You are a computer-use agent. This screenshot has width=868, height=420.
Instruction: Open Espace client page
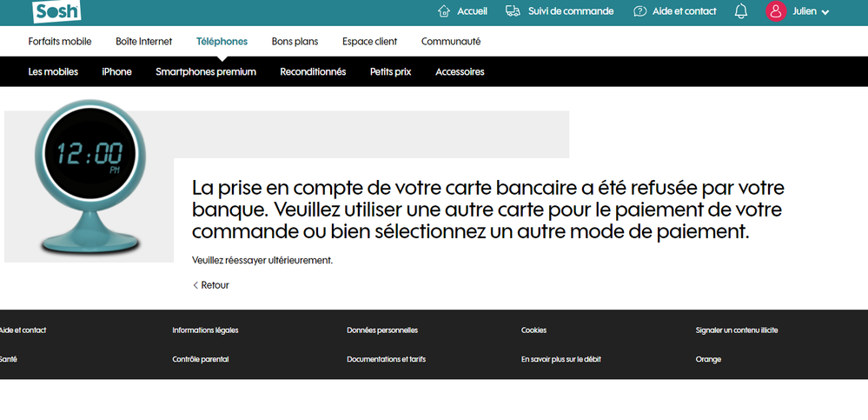[369, 41]
